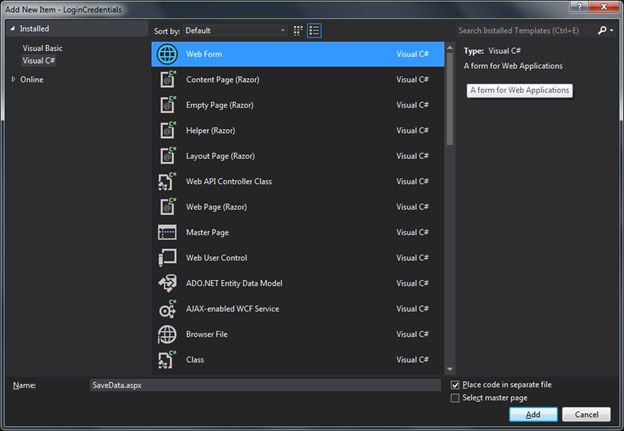Open search options dropdown arrow
The height and width of the screenshot is (431, 624).
tap(612, 30)
